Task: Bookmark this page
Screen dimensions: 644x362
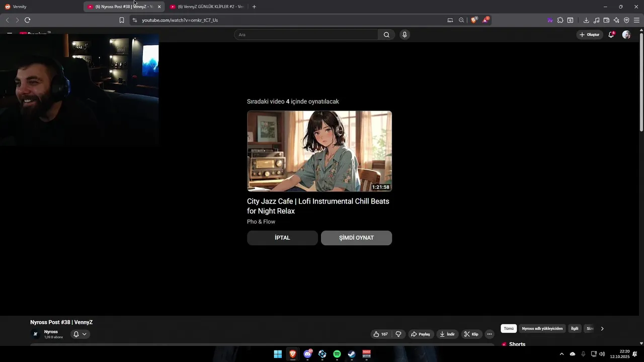Action: tap(122, 20)
